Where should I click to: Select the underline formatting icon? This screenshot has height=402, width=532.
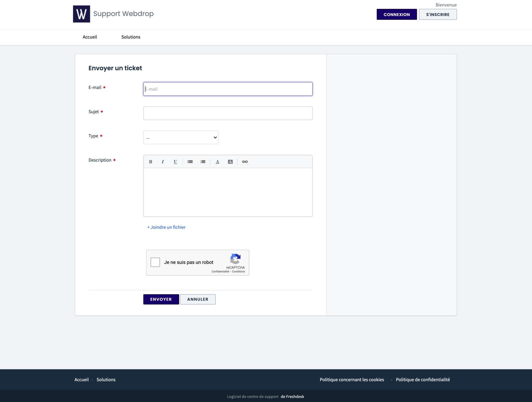[x=175, y=161]
